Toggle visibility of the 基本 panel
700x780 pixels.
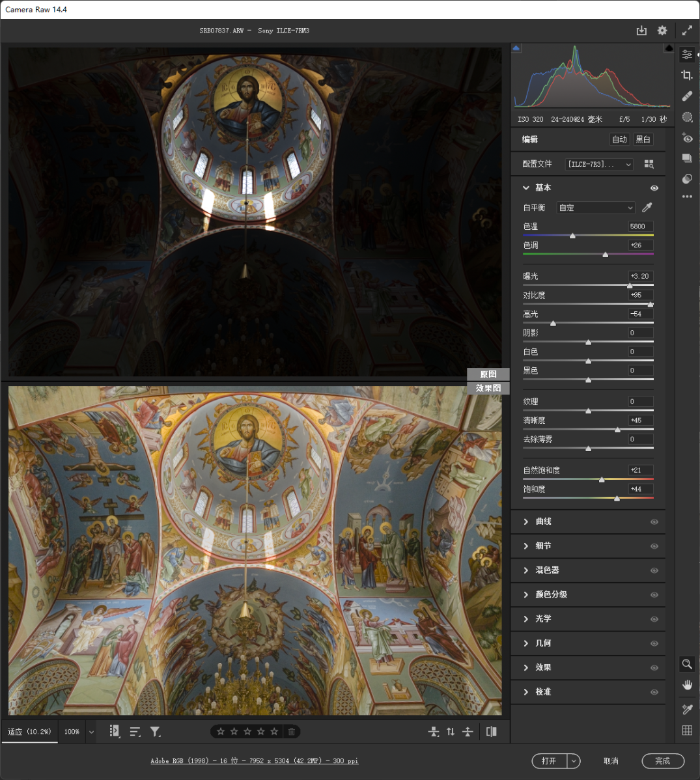tap(654, 188)
